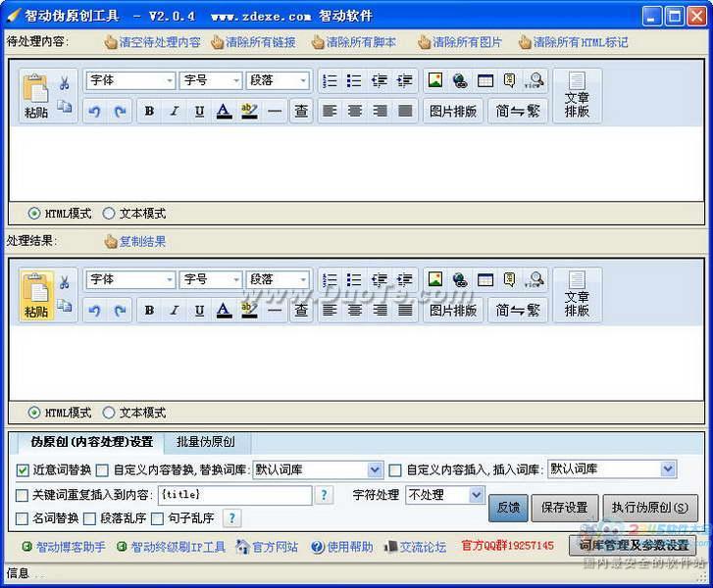Click the Cut scissors icon in the upper editor
Viewport: 713px width, 588px height.
(64, 83)
